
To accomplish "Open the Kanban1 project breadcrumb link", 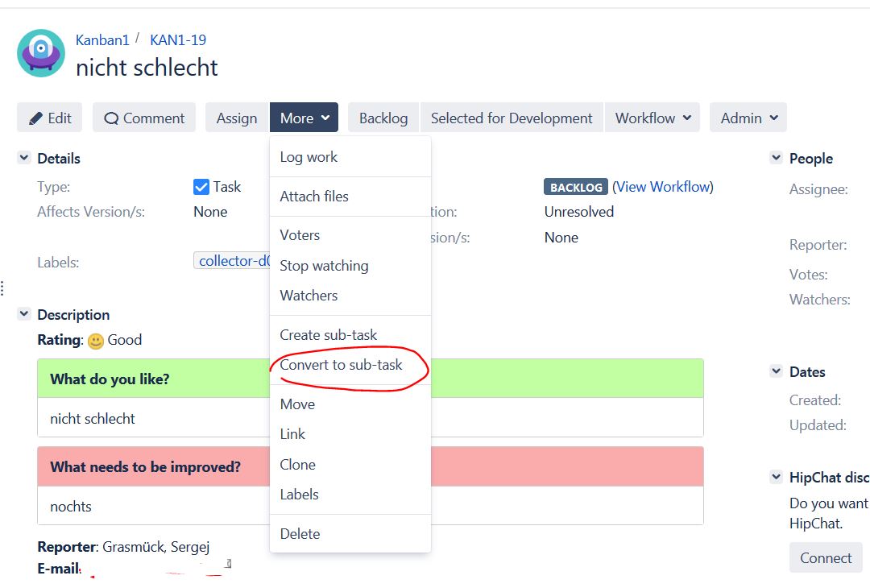I will click(x=102, y=40).
